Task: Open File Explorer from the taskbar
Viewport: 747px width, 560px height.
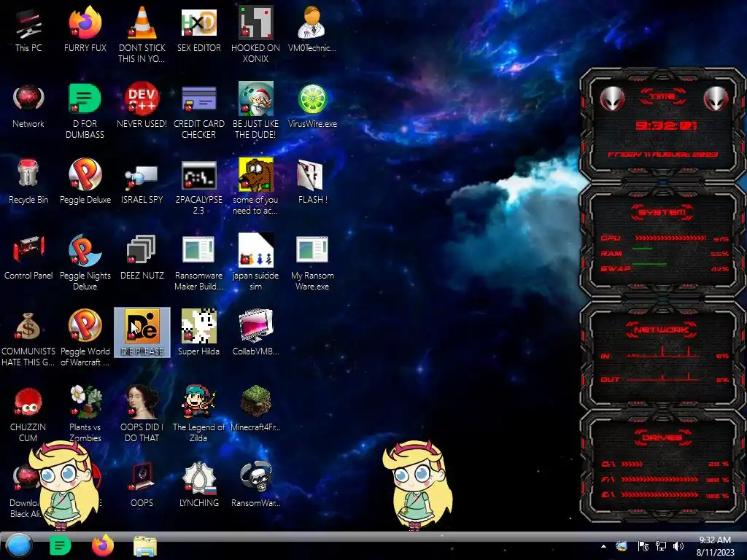Action: [x=145, y=546]
